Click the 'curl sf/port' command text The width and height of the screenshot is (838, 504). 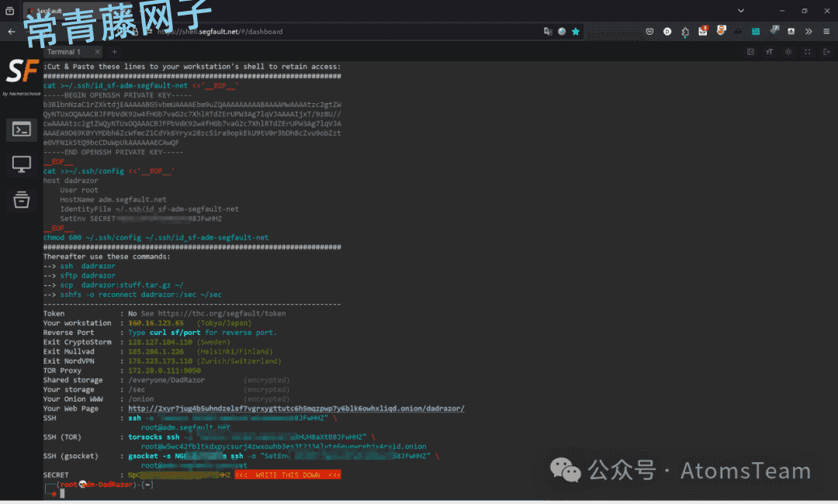tap(175, 332)
